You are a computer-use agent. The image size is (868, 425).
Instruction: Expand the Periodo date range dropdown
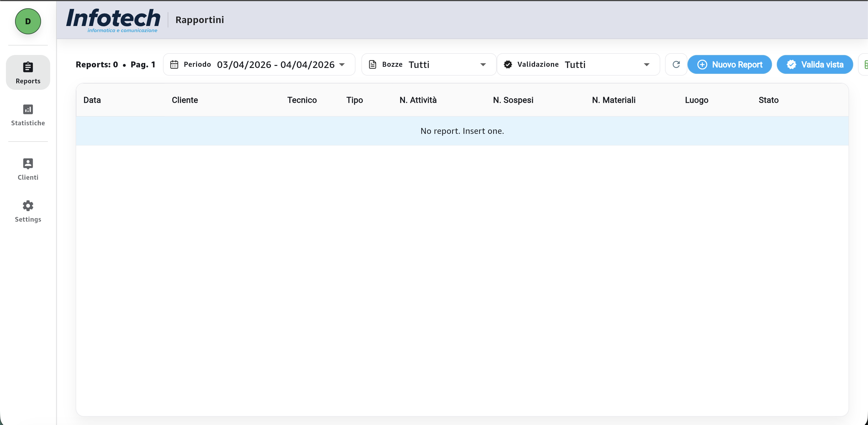(x=342, y=64)
